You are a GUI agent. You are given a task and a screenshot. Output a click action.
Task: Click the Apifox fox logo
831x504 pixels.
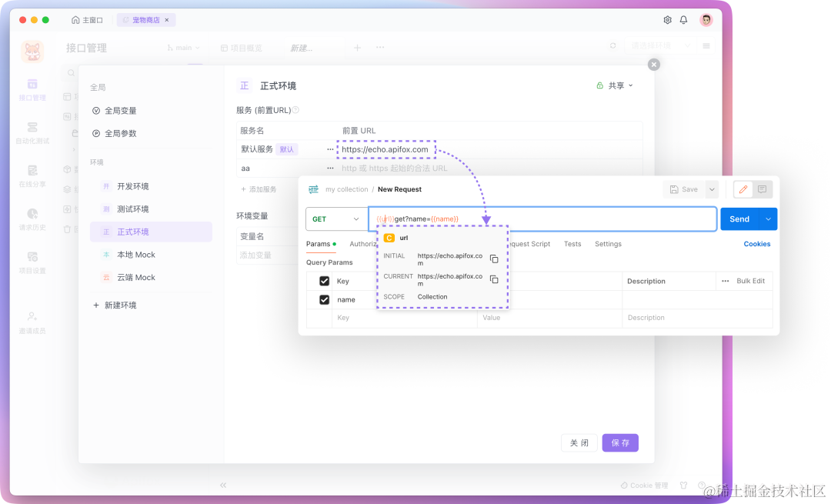32,52
